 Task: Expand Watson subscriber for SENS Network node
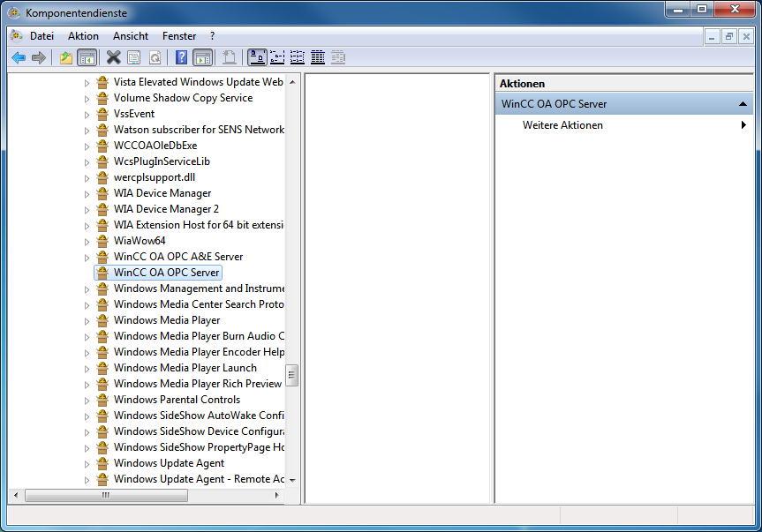coord(87,131)
